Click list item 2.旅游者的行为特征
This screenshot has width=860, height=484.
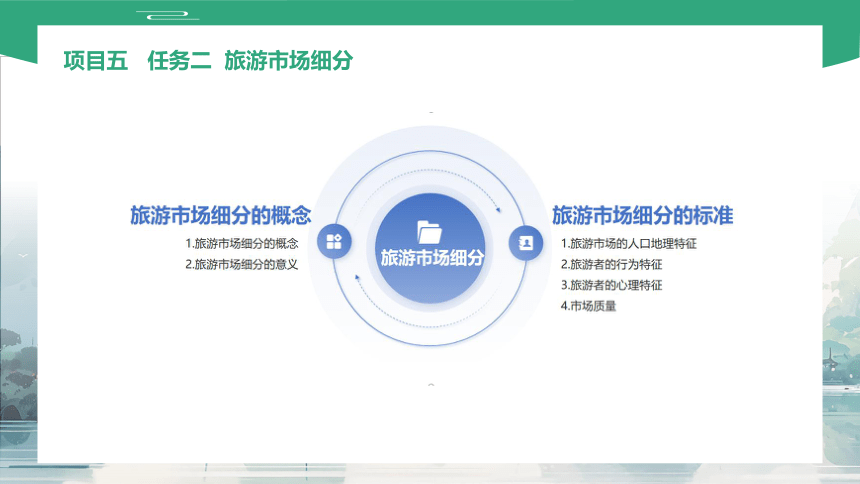click(612, 264)
